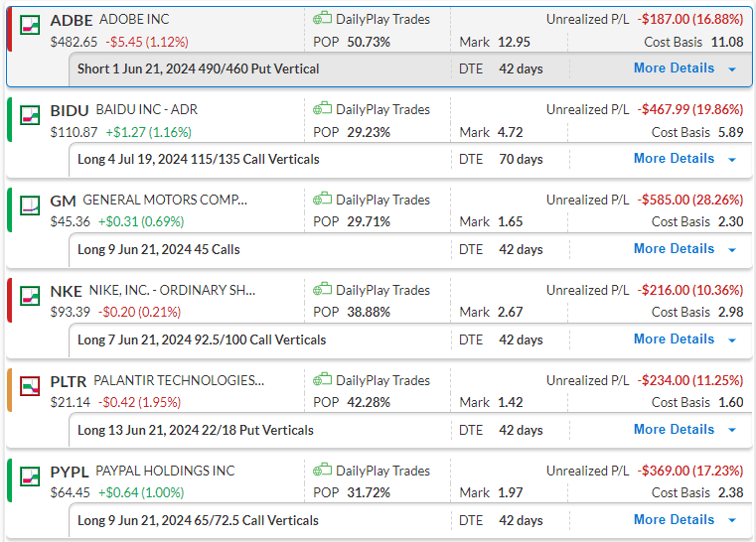The image size is (756, 542).
Task: Click the ADBE price $482.65
Action: tap(74, 43)
